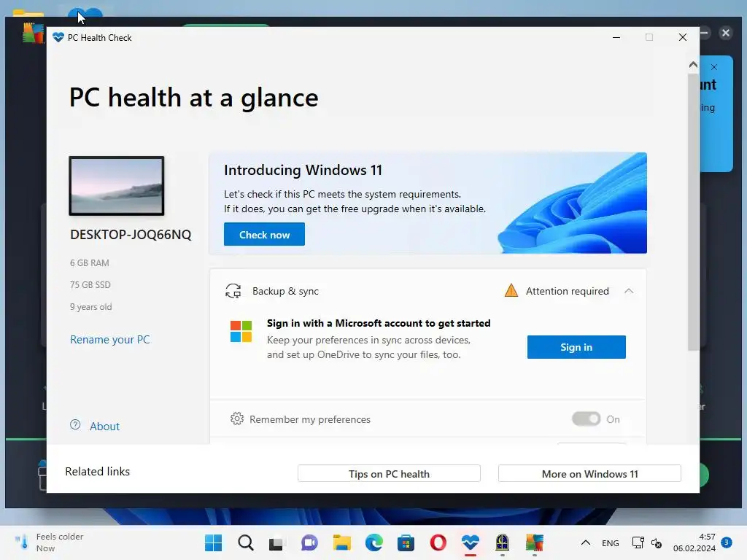
Task: Open Task View from taskbar
Action: pyautogui.click(x=276, y=543)
